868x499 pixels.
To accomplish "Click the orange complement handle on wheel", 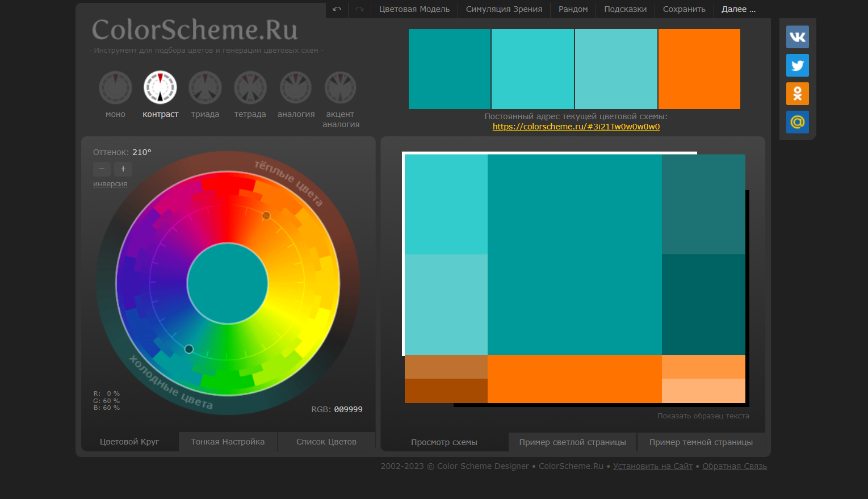I will [x=266, y=216].
